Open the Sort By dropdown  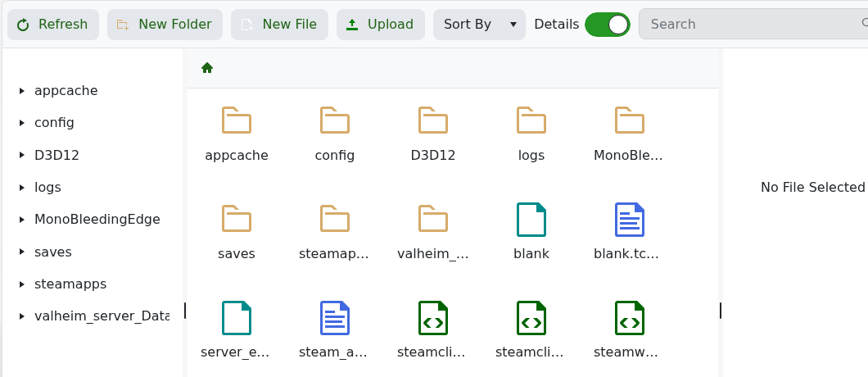coord(479,25)
